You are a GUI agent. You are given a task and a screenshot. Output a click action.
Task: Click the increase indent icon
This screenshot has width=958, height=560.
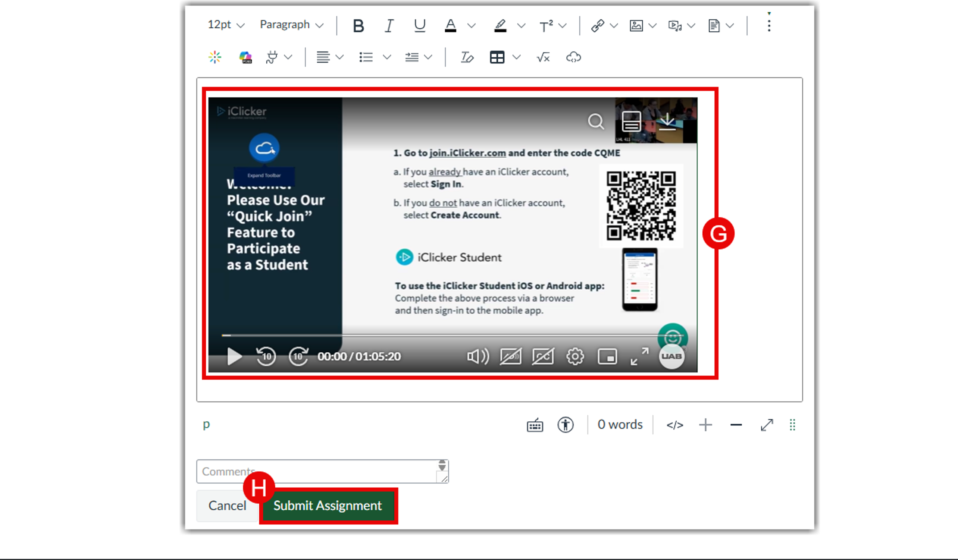pyautogui.click(x=412, y=57)
